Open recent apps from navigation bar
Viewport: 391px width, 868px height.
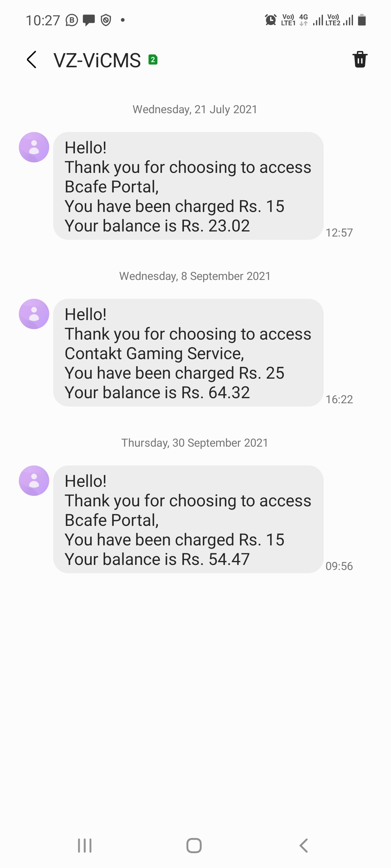coord(85,846)
